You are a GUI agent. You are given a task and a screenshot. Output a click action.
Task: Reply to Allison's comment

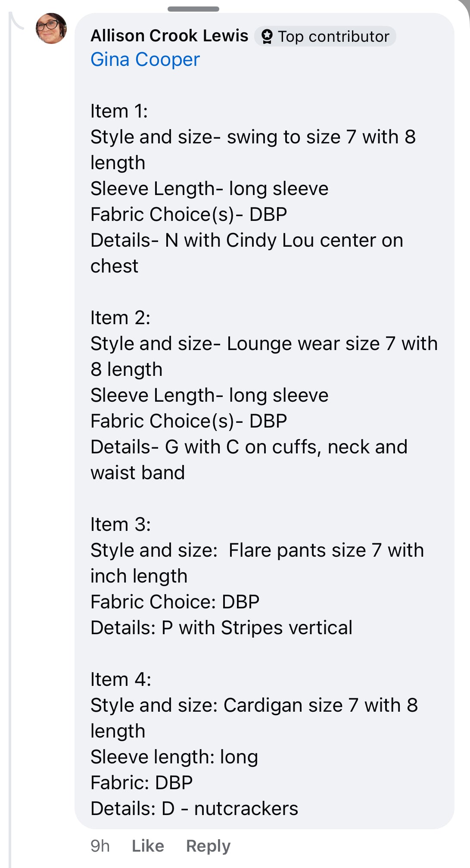[x=208, y=846]
